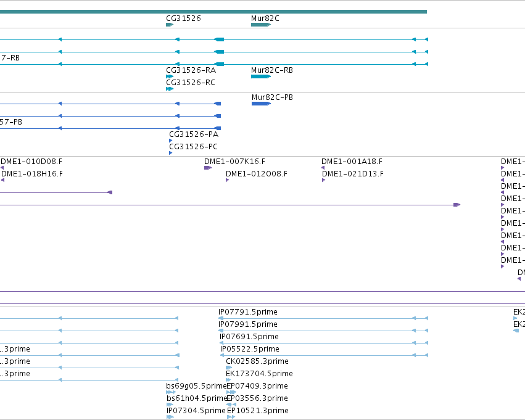525x420 pixels.
Task: Select the Mur82C-PB protein feature bar
Action: [261, 104]
